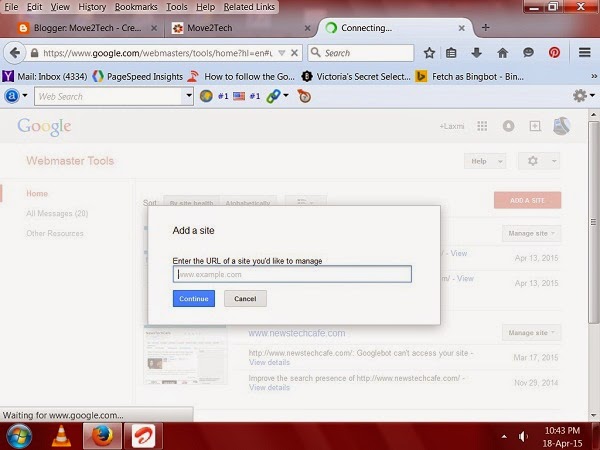This screenshot has height=450, width=600.
Task: Click the page vertical scrollbar thumb
Action: coord(593,222)
